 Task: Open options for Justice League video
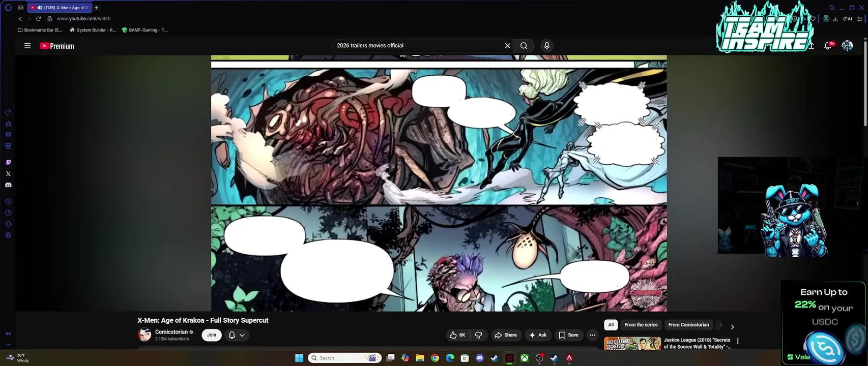pyautogui.click(x=738, y=341)
